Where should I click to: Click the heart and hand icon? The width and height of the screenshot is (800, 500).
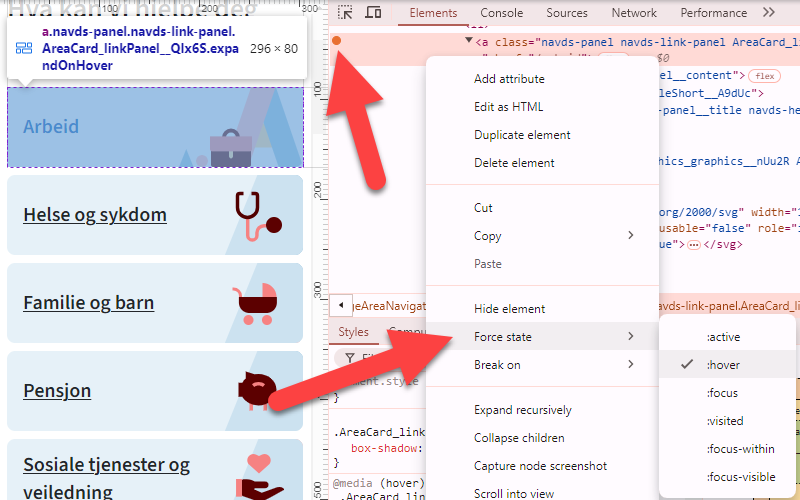[260, 478]
